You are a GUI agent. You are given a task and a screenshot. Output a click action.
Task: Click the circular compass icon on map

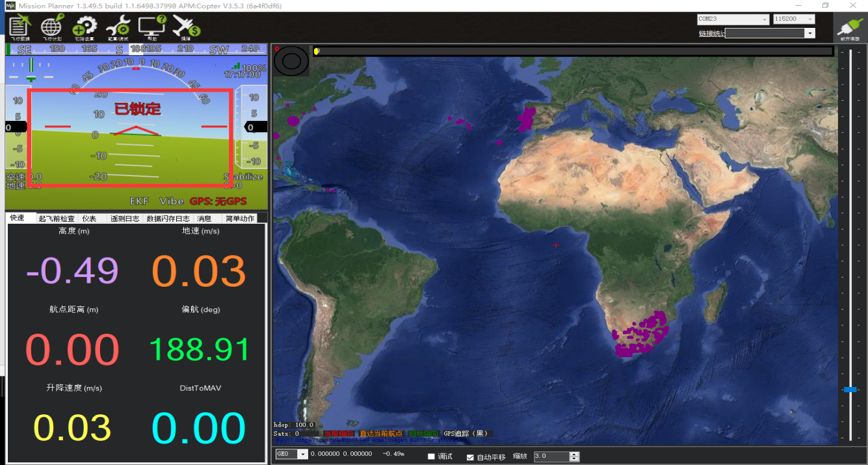point(291,61)
